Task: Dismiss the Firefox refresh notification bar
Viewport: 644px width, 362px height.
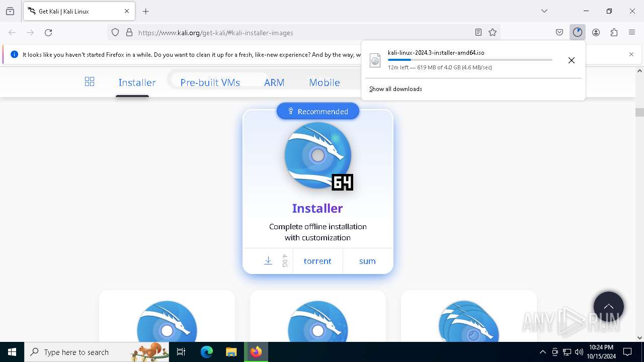Action: tap(631, 54)
